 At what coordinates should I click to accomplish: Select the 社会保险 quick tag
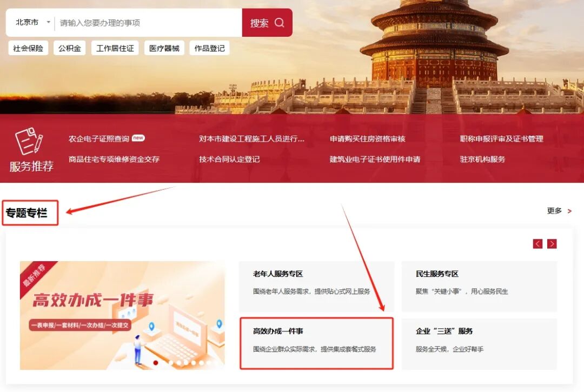(28, 48)
